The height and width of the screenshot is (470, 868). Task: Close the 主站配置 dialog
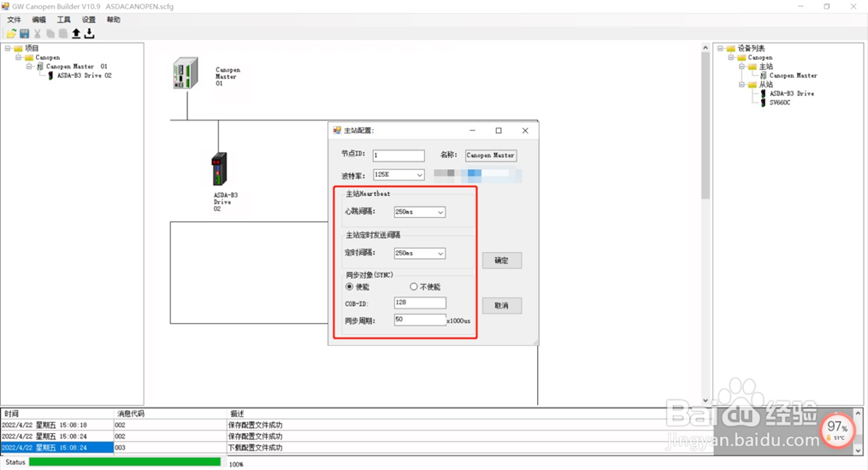[525, 131]
